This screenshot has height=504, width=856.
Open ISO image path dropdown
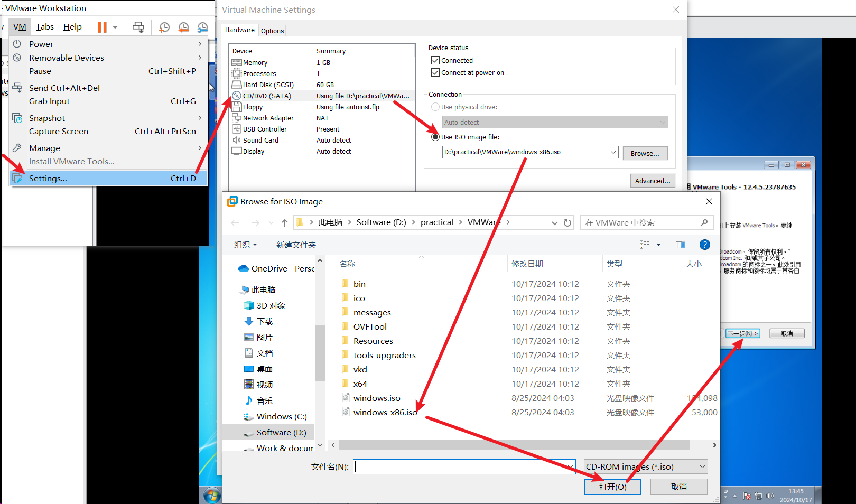pos(613,153)
